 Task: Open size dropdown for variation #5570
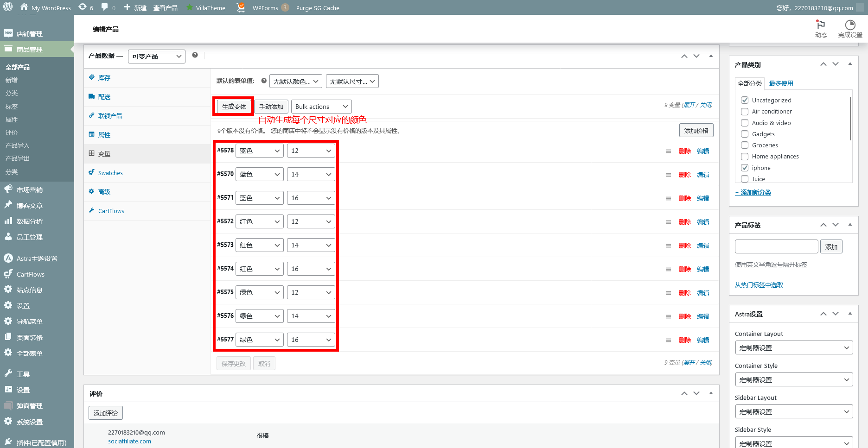point(311,174)
